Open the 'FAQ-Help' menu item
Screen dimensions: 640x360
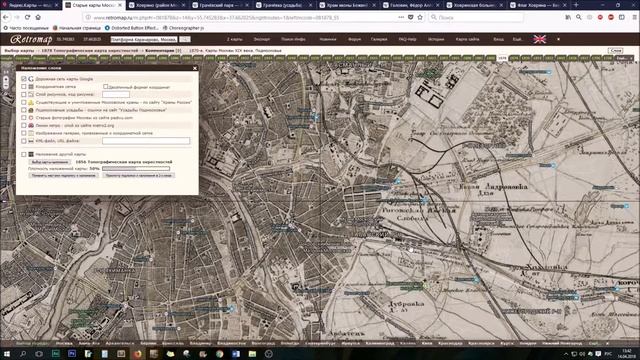pyautogui.click(x=407, y=39)
